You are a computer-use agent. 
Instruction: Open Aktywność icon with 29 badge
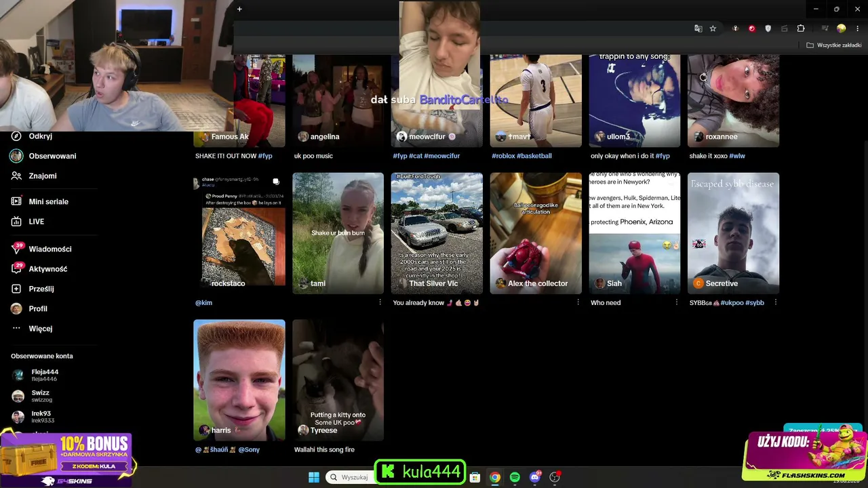tap(17, 268)
